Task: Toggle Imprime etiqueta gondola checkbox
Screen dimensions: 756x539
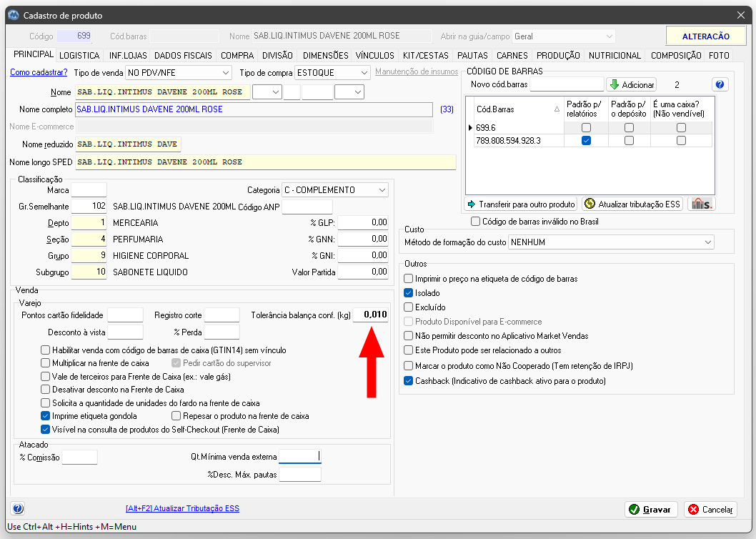Action: pos(45,416)
